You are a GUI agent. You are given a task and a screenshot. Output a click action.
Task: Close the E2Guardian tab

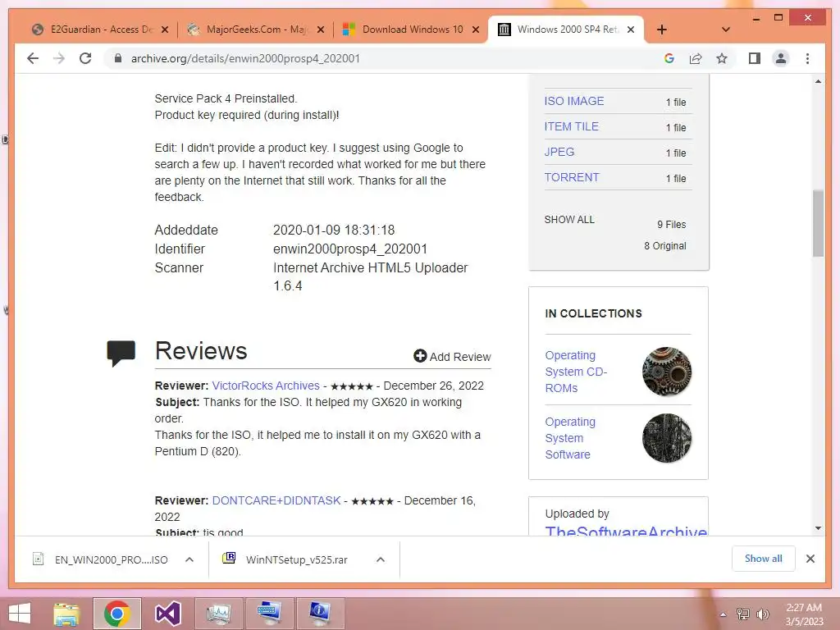[165, 30]
